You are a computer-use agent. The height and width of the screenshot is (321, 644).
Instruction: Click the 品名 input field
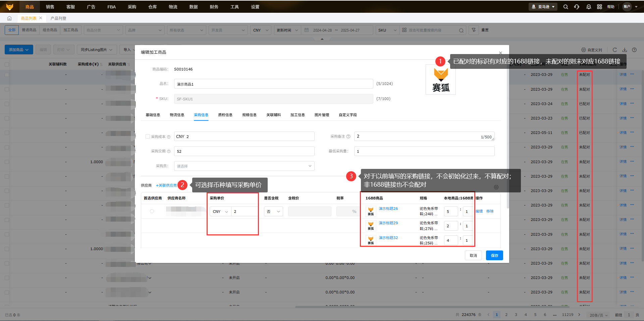pos(273,84)
